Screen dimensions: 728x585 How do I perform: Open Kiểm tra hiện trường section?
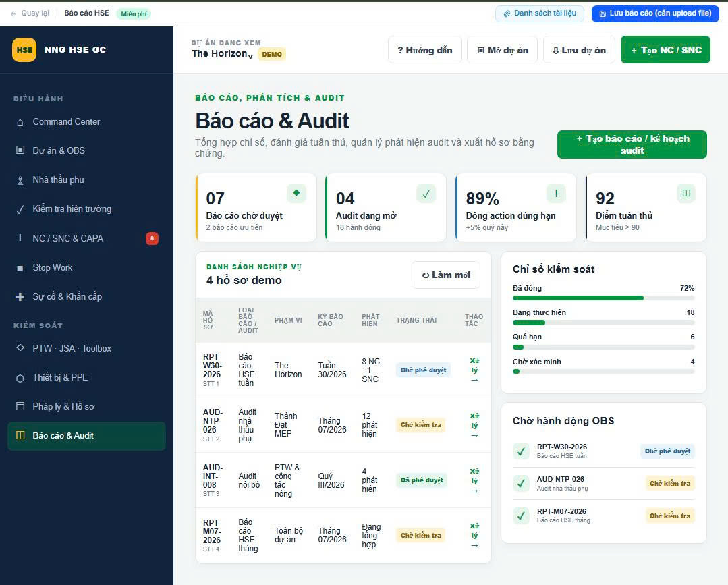[86, 209]
